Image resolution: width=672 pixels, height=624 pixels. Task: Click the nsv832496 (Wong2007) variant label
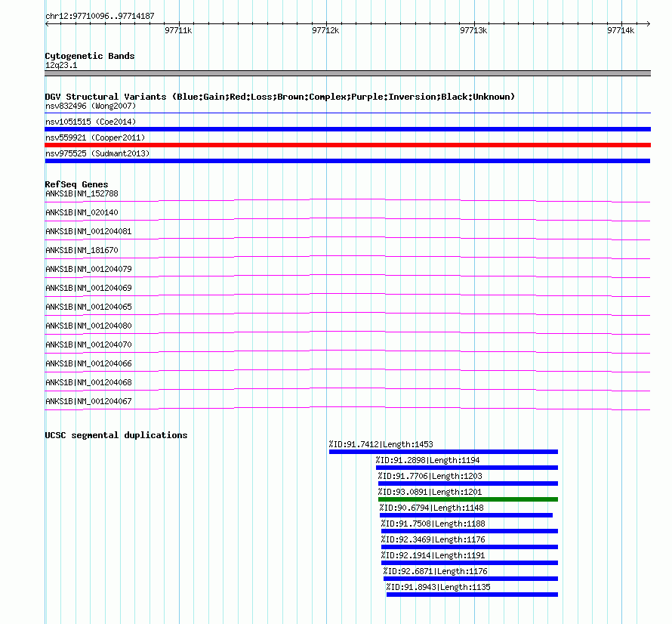point(91,106)
